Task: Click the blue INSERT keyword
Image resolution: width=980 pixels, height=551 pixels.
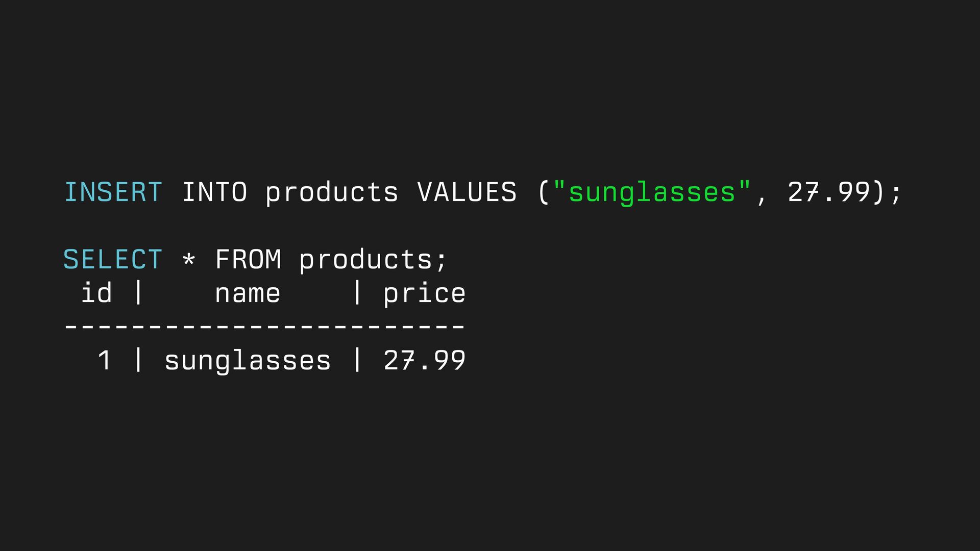Action: (x=113, y=192)
